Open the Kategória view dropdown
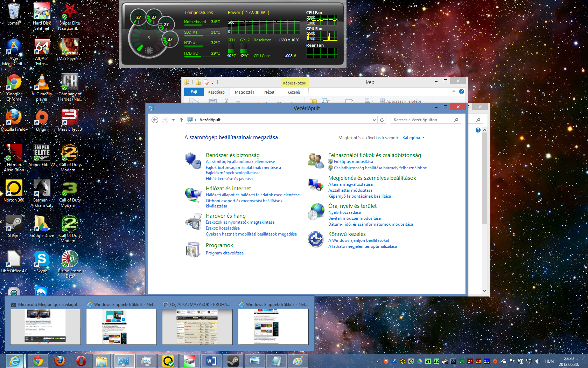588x368 pixels. pos(413,138)
